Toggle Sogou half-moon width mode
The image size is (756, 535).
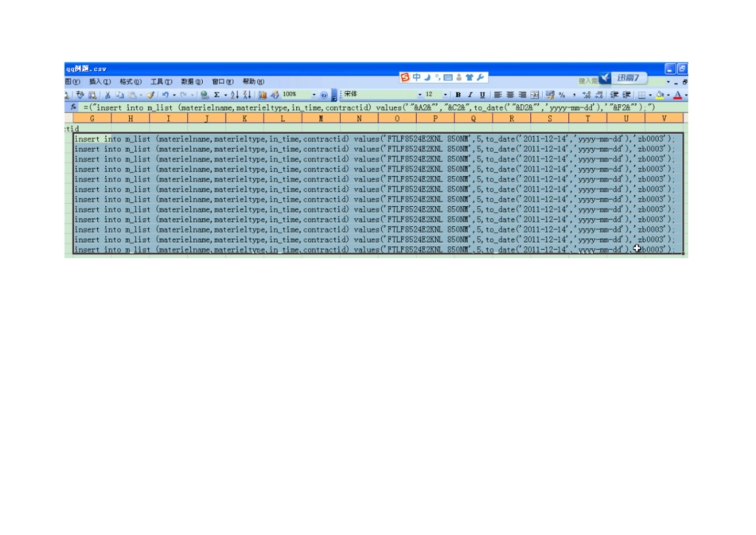(x=427, y=77)
